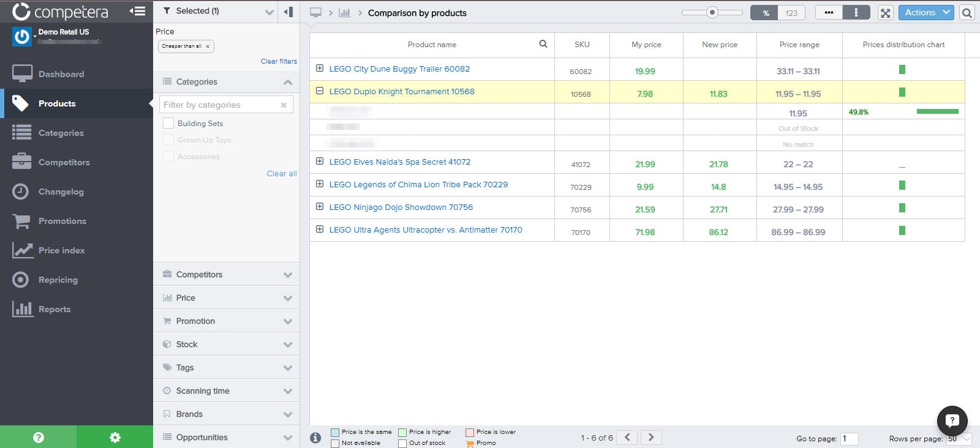
Task: Remove the 'Cheaper than all' filter tag
Action: (208, 47)
